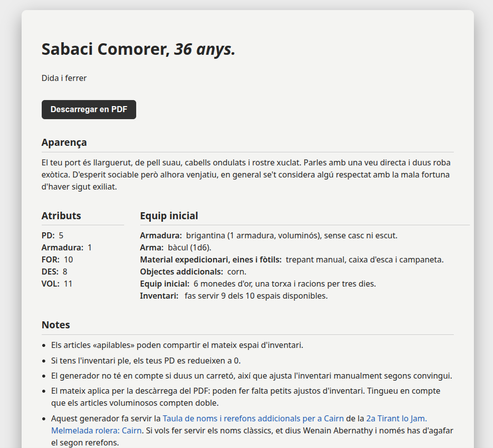The image size is (493, 448).
Task: Click the FOR attribute label
Action: (50, 259)
